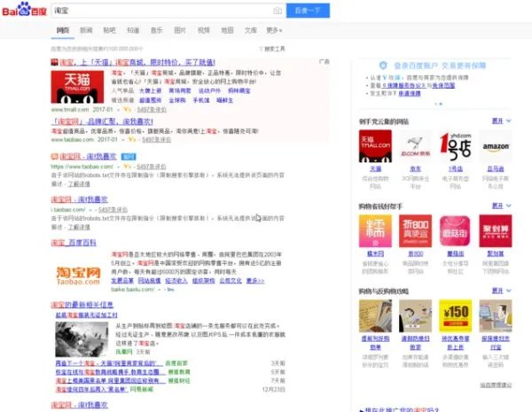
Task: Open the 更多» menu in the search tabs
Action: coord(274,30)
